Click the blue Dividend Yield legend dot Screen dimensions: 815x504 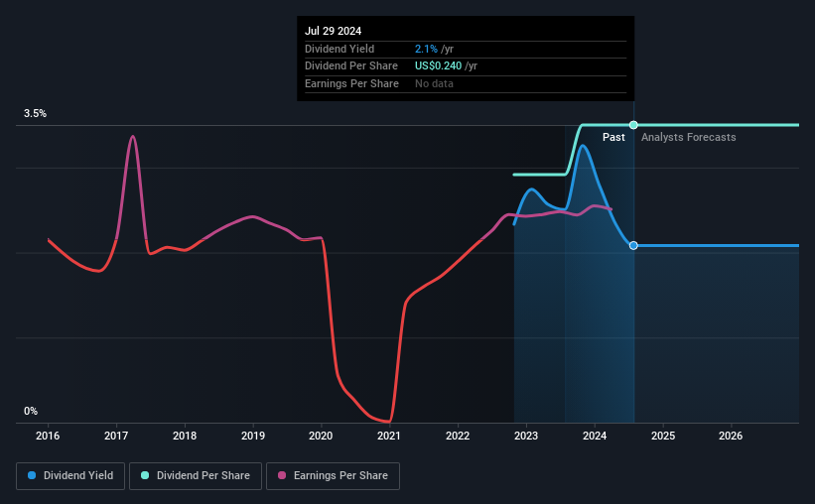32,475
